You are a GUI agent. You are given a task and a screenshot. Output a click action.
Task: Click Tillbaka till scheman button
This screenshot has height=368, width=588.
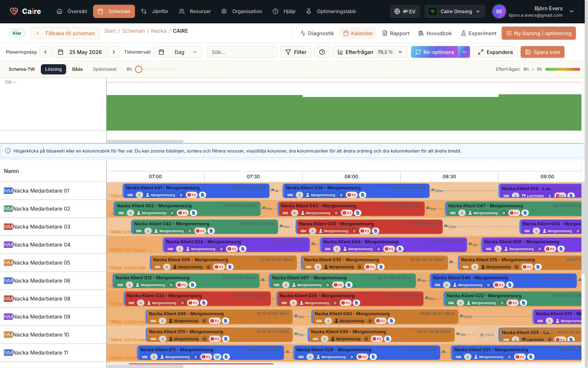click(x=65, y=33)
